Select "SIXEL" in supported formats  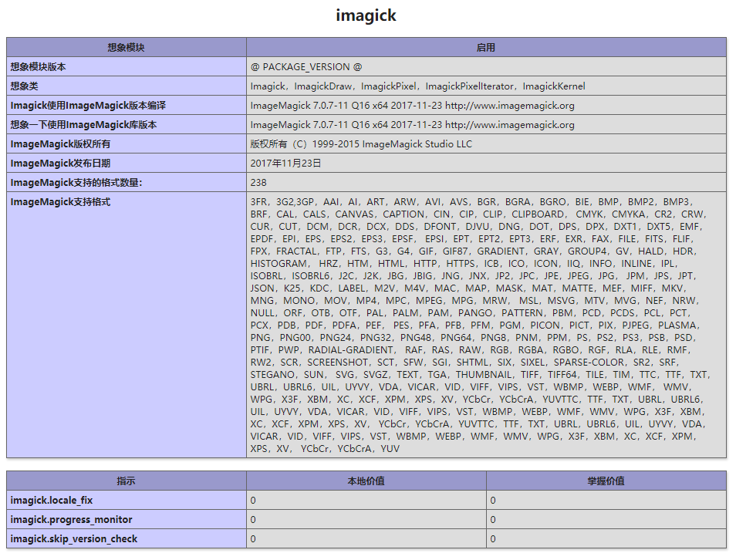pyautogui.click(x=533, y=362)
